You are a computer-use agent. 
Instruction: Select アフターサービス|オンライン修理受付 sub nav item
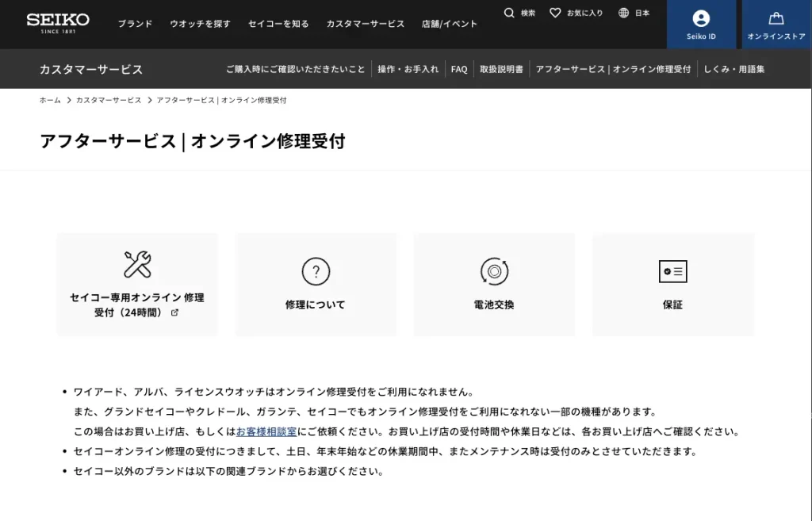613,69
